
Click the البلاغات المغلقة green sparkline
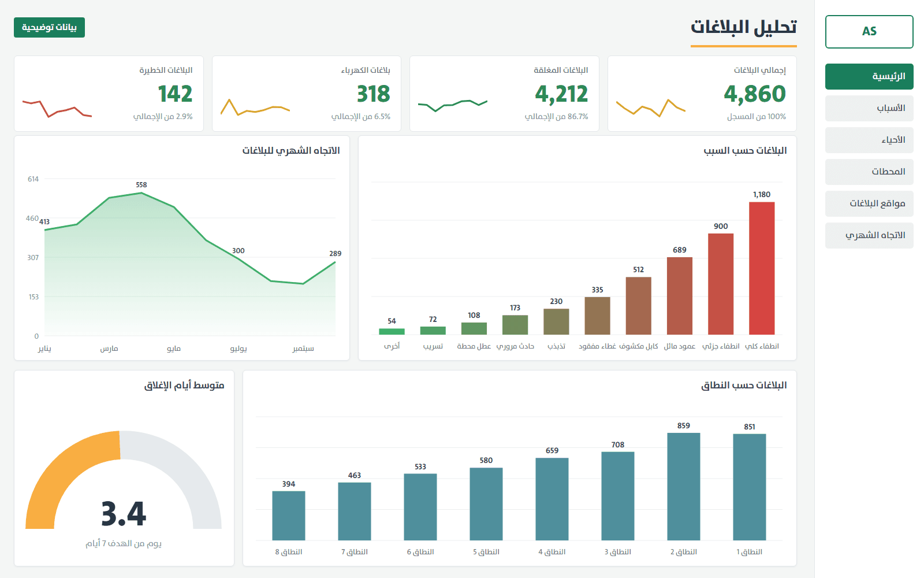[x=453, y=105]
